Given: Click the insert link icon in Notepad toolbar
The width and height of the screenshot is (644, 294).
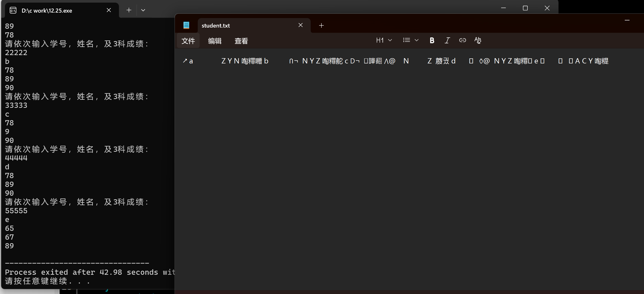Looking at the screenshot, I should coord(462,40).
